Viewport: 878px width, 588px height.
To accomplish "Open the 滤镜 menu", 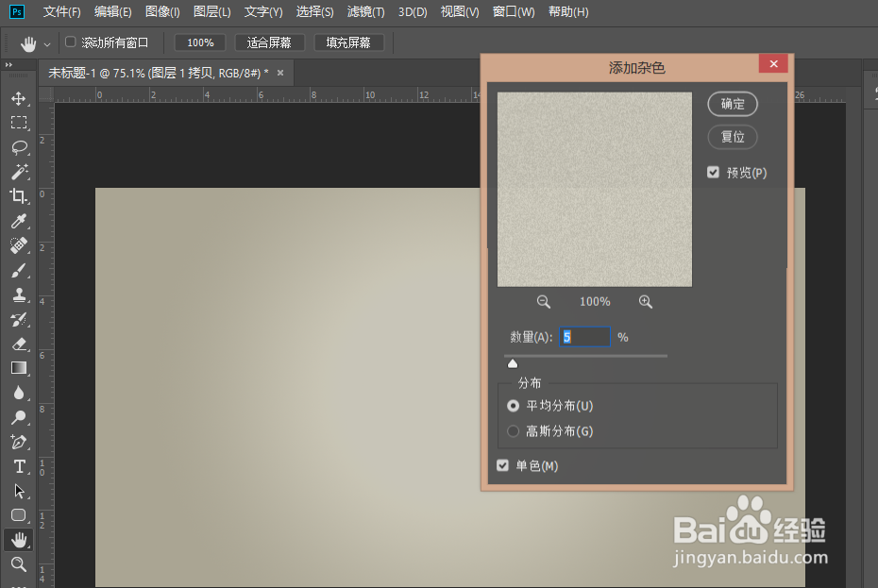I will [365, 11].
